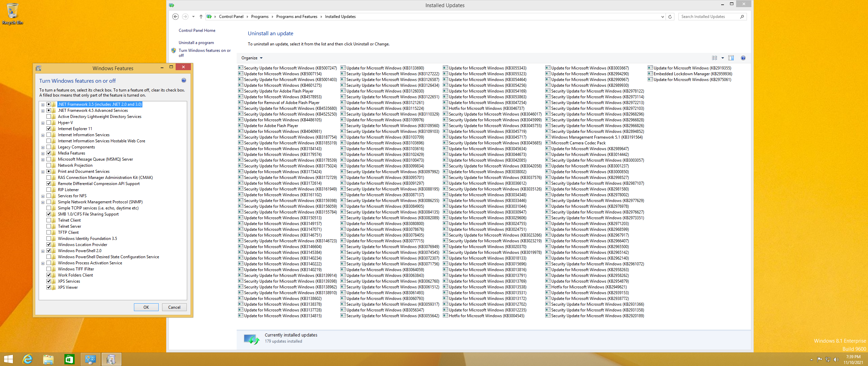Image resolution: width=868 pixels, height=366 pixels.
Task: Switch to the Windows Features taskbar item
Action: (x=111, y=359)
